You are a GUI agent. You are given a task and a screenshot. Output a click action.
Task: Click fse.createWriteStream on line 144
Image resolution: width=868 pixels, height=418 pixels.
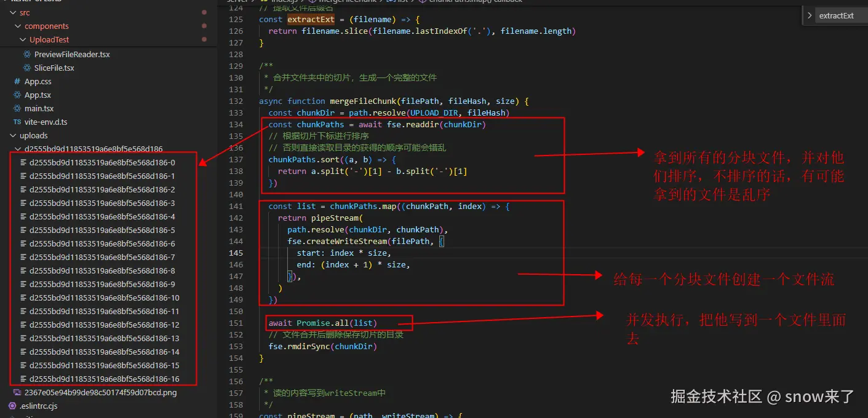click(x=337, y=241)
